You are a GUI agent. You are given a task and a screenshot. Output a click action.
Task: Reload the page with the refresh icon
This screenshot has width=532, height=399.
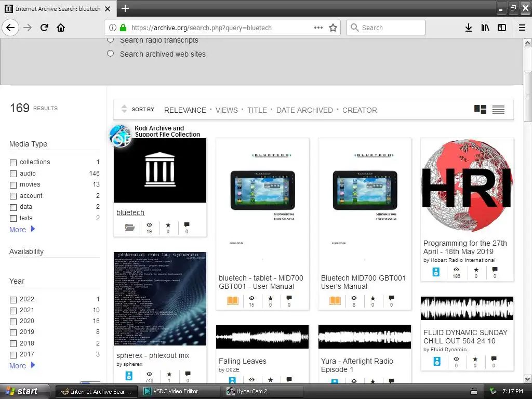[44, 28]
